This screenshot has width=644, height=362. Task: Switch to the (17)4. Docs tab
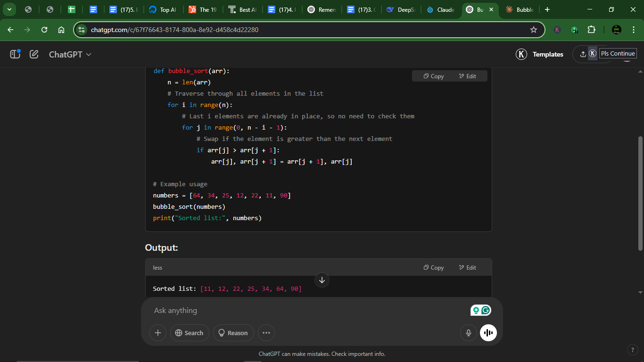[283, 9]
